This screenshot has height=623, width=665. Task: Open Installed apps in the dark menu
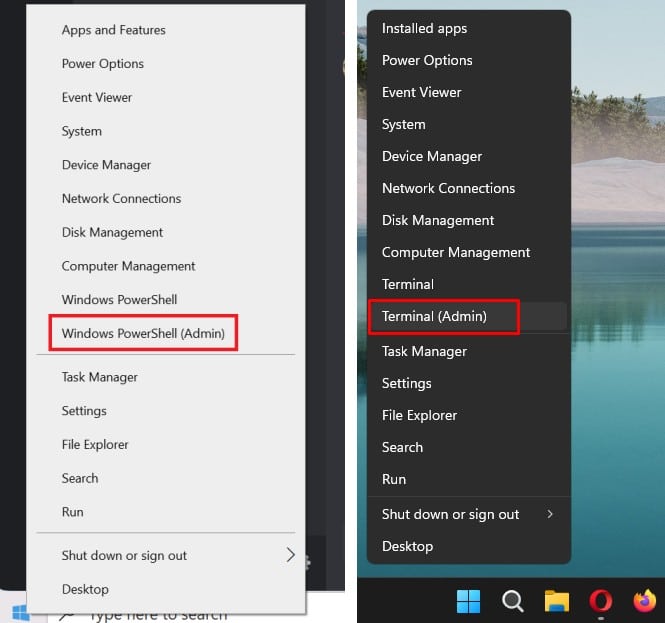tap(468, 28)
